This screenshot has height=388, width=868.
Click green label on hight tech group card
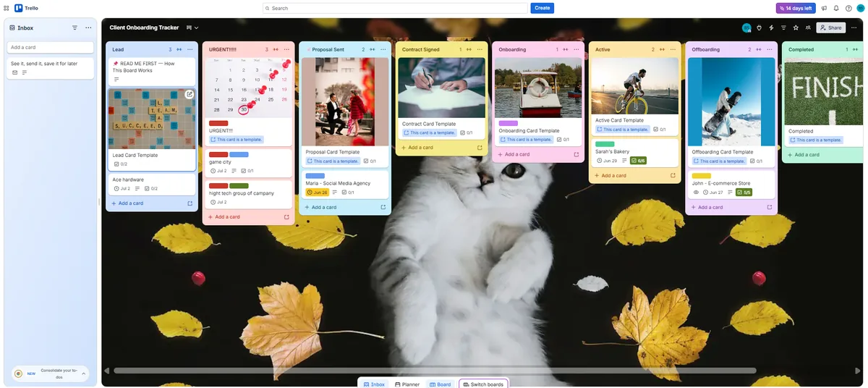coord(239,186)
